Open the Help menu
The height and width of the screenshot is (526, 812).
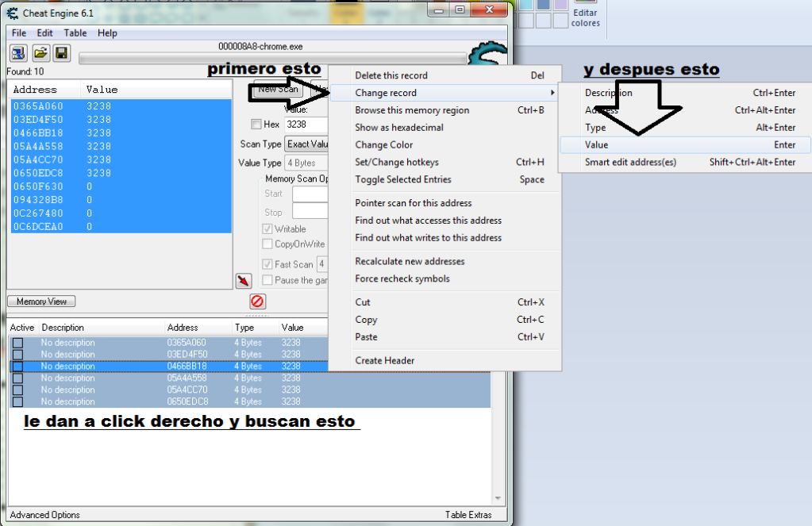[107, 33]
